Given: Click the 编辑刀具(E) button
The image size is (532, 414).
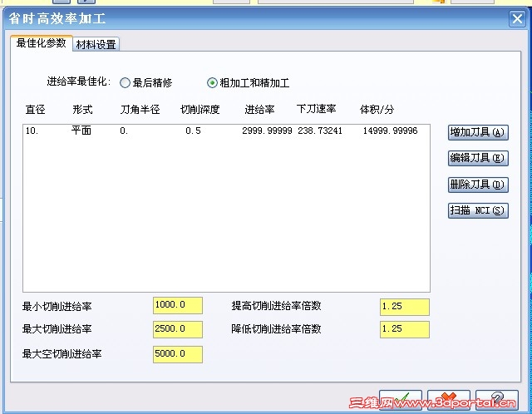Looking at the screenshot, I should (x=478, y=158).
